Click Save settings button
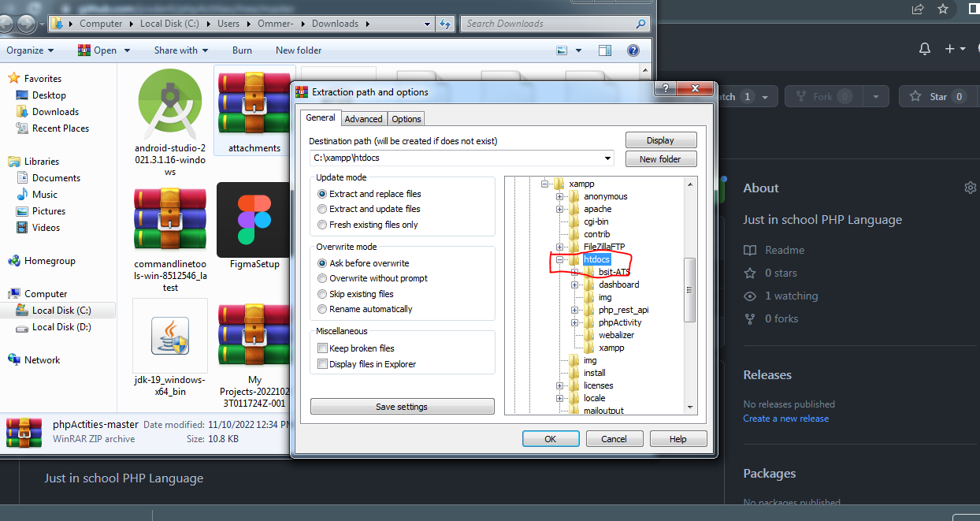The image size is (980, 521). click(402, 407)
